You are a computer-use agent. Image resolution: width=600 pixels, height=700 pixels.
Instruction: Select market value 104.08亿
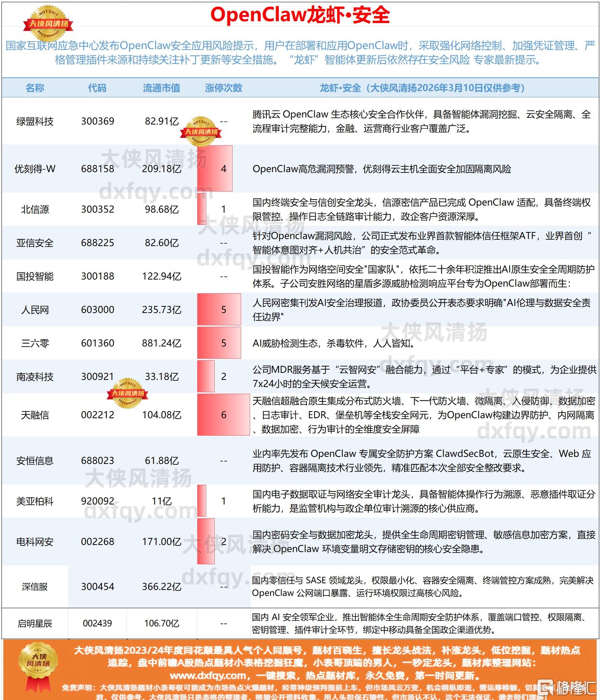(x=162, y=415)
